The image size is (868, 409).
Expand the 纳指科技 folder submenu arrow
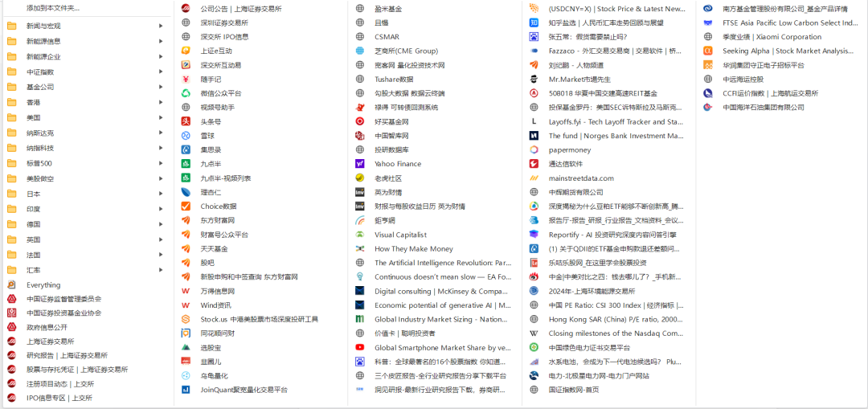(161, 149)
